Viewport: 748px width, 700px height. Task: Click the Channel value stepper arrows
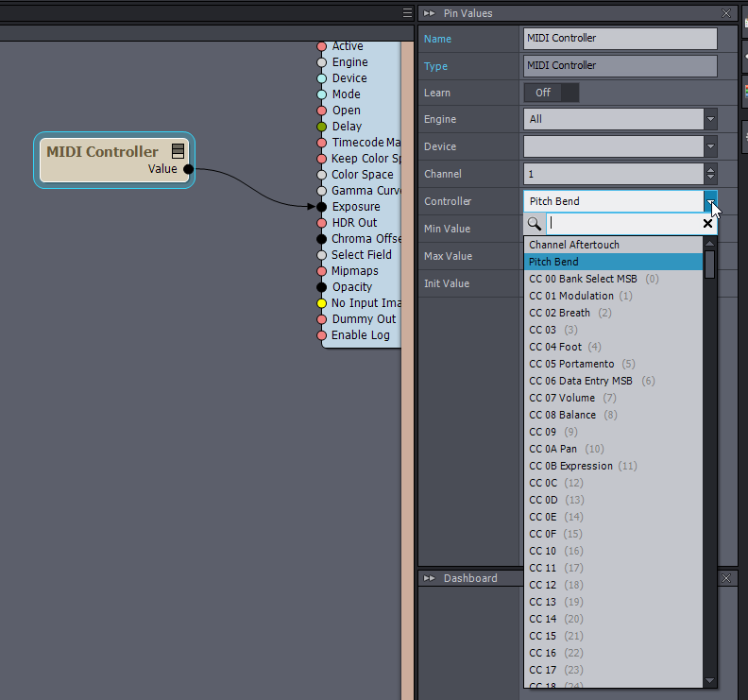point(710,174)
